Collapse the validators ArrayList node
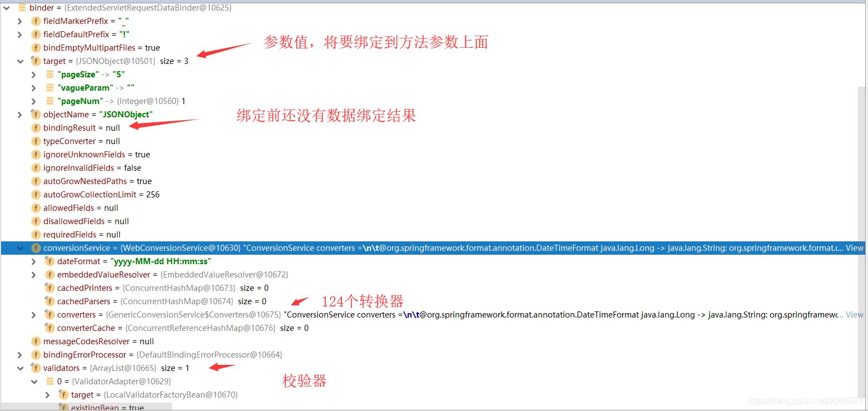Viewport: 868px width, 411px height. 20,368
